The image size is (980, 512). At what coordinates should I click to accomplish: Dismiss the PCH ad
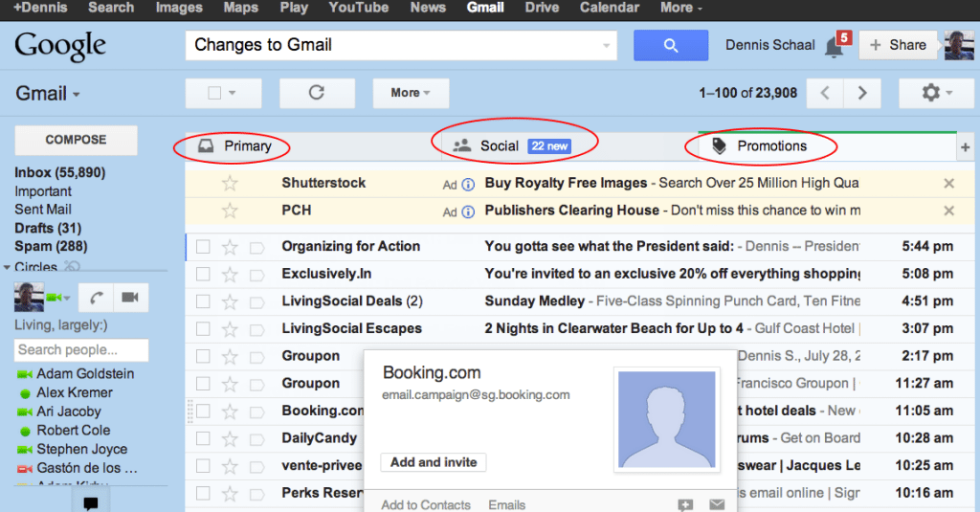coord(948,211)
